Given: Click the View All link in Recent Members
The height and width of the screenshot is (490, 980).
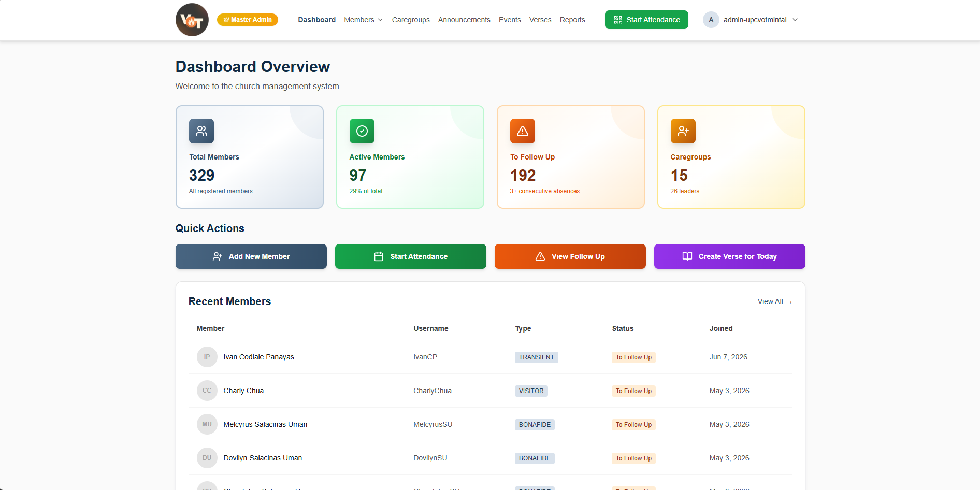Looking at the screenshot, I should tap(775, 301).
